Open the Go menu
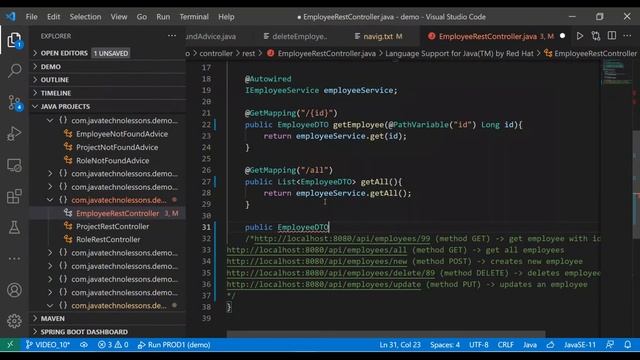This screenshot has width=640, height=360. click(x=142, y=17)
